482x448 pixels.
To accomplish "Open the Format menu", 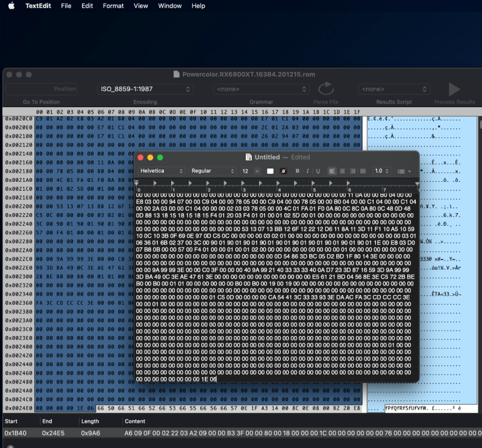I will tap(113, 6).
